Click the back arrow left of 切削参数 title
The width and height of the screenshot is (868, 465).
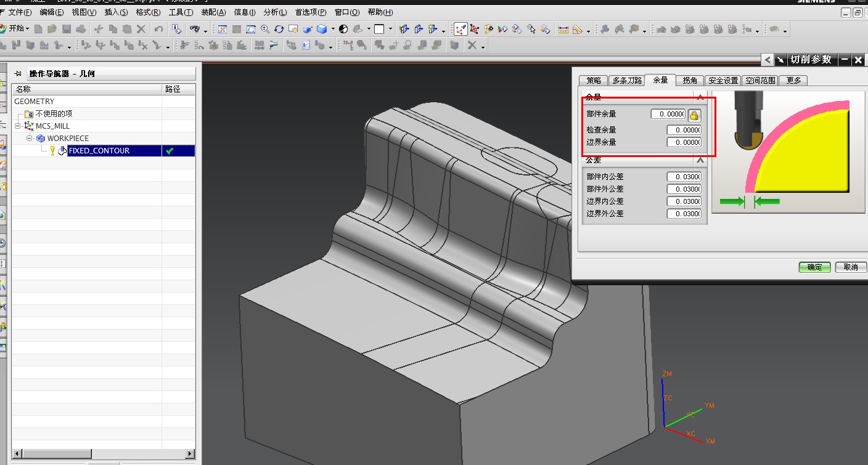click(768, 60)
